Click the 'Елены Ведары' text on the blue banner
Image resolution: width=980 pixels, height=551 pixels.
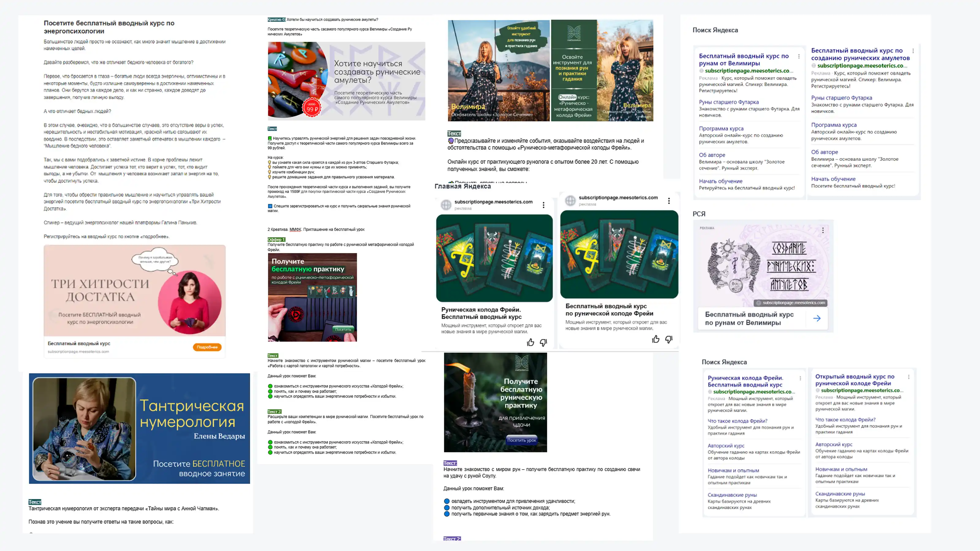(x=219, y=436)
